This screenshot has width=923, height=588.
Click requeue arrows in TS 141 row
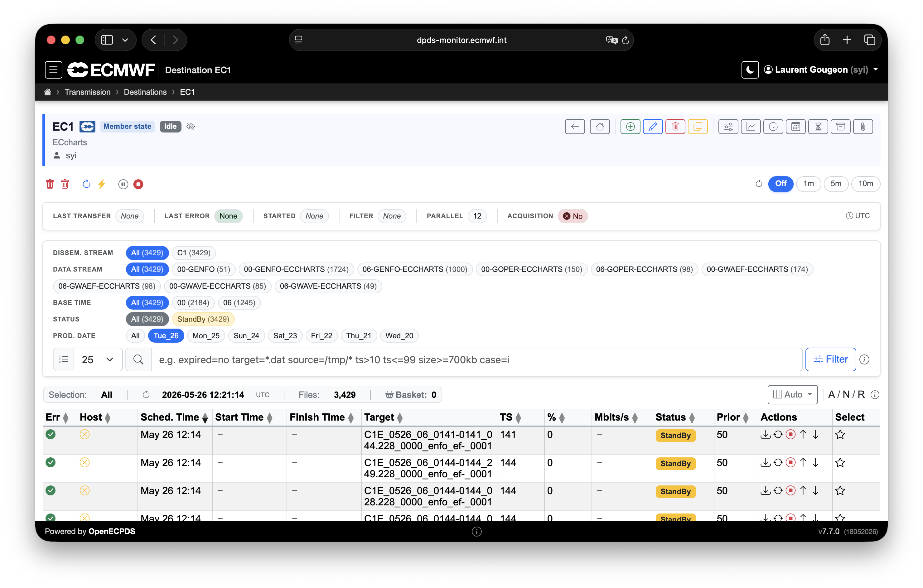click(x=778, y=434)
